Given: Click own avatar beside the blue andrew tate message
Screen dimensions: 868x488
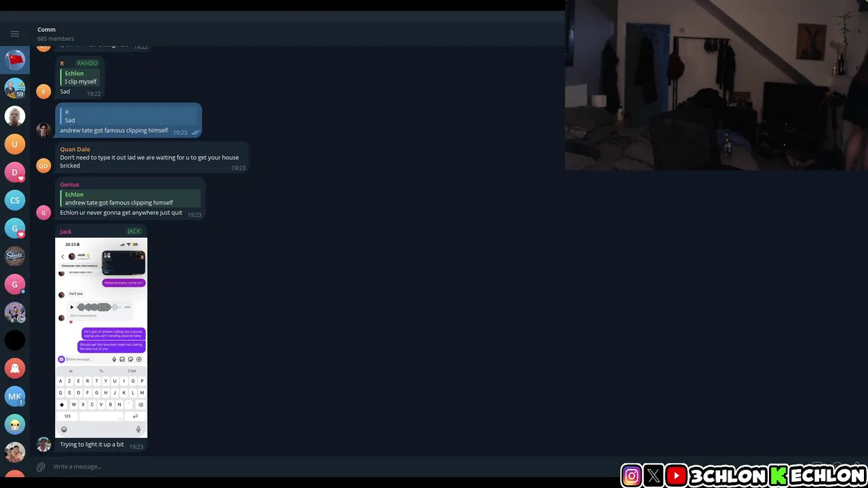Looking at the screenshot, I should click(x=43, y=130).
